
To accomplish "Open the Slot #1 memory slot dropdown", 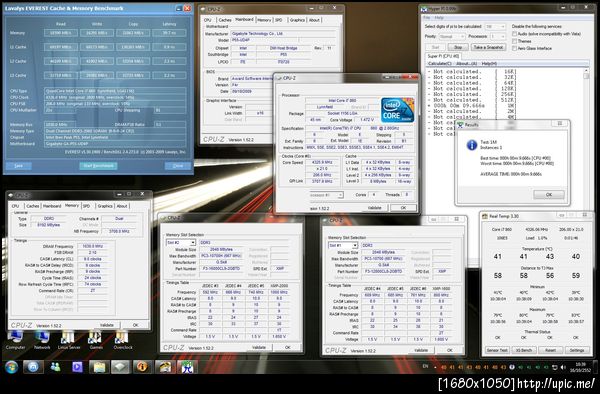I will 343,245.
